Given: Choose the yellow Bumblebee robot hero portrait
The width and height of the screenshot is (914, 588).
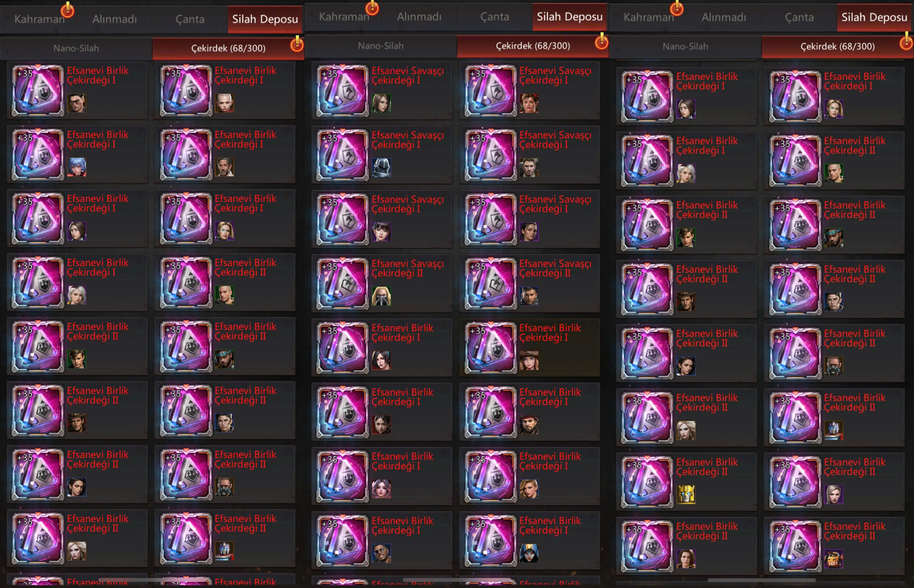Looking at the screenshot, I should tap(686, 495).
